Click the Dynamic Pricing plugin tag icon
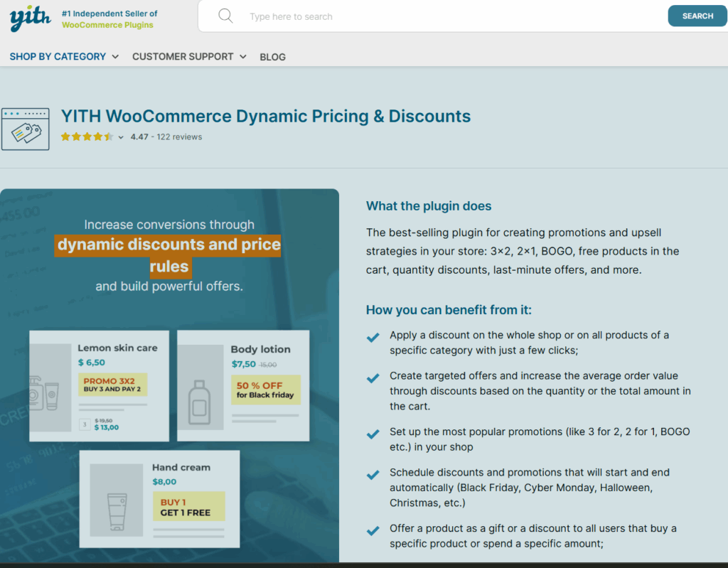Screen dimensions: 728x568 pos(26,129)
